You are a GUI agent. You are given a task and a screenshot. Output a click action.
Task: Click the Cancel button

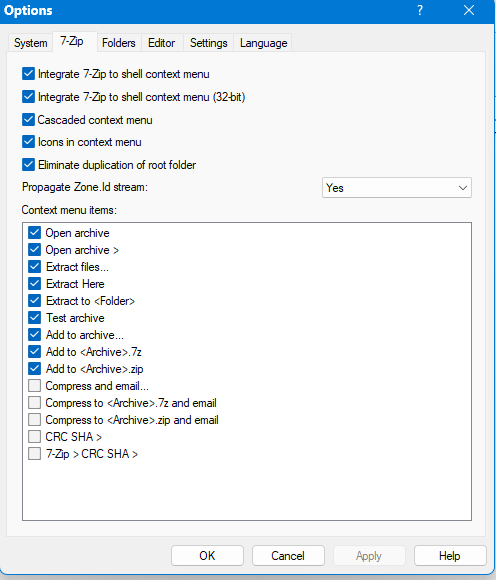(x=288, y=556)
